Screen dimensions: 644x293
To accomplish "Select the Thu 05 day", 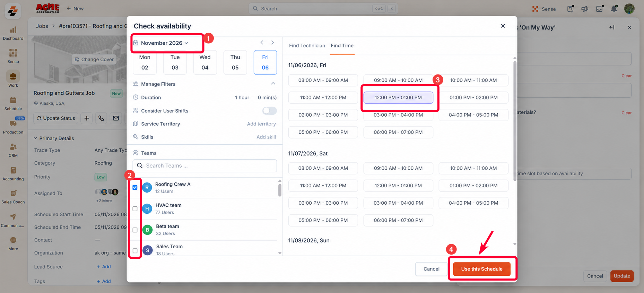I will [235, 62].
